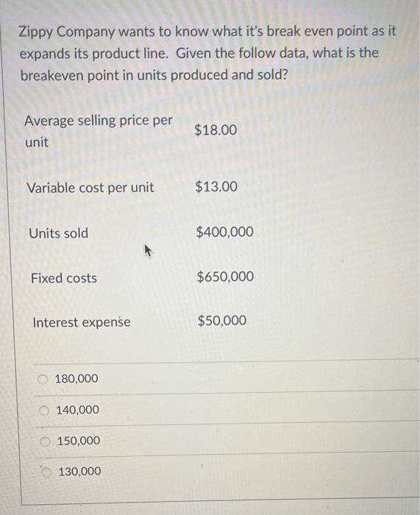Click the 150,000 answer label text
420x515 pixels.
pyautogui.click(x=79, y=441)
